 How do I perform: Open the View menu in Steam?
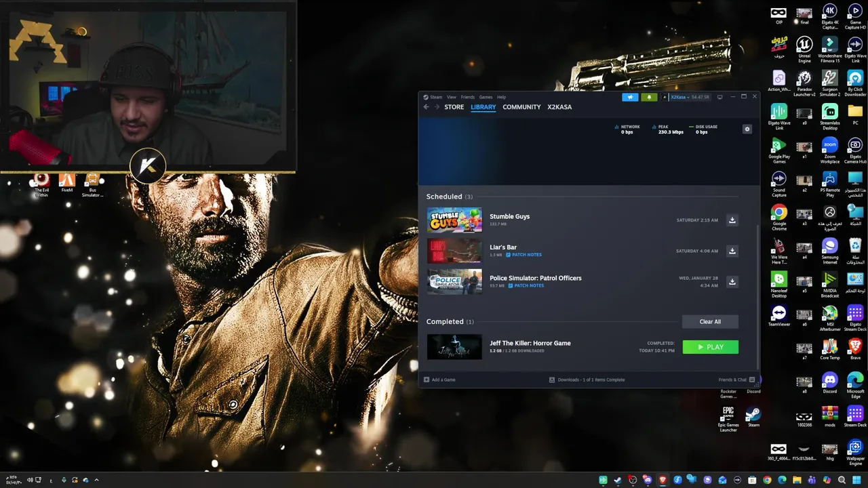[452, 97]
